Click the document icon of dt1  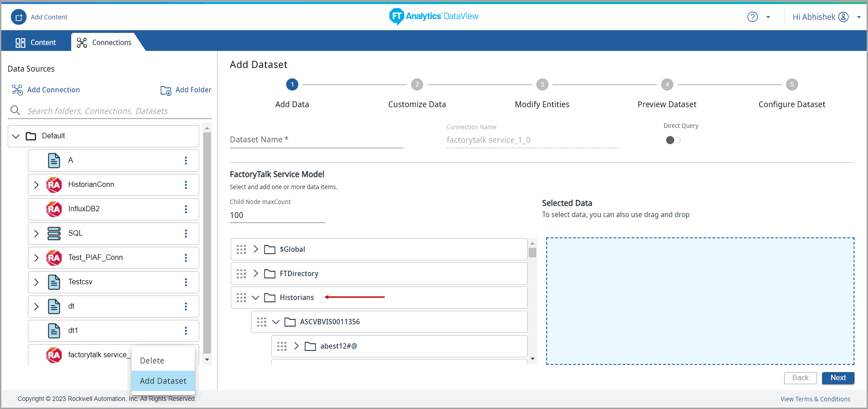[x=54, y=331]
